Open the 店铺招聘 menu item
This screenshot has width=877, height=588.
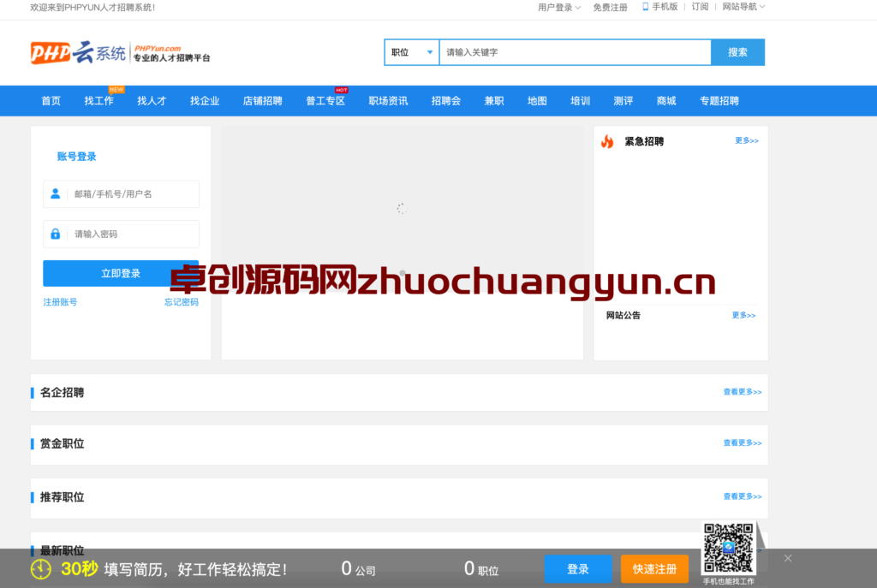tap(262, 101)
